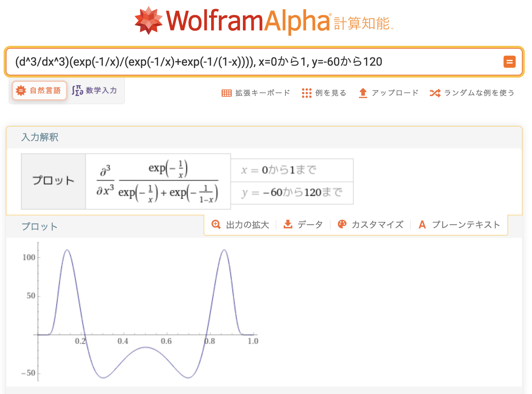Click 出力の拡大 button

pyautogui.click(x=240, y=225)
